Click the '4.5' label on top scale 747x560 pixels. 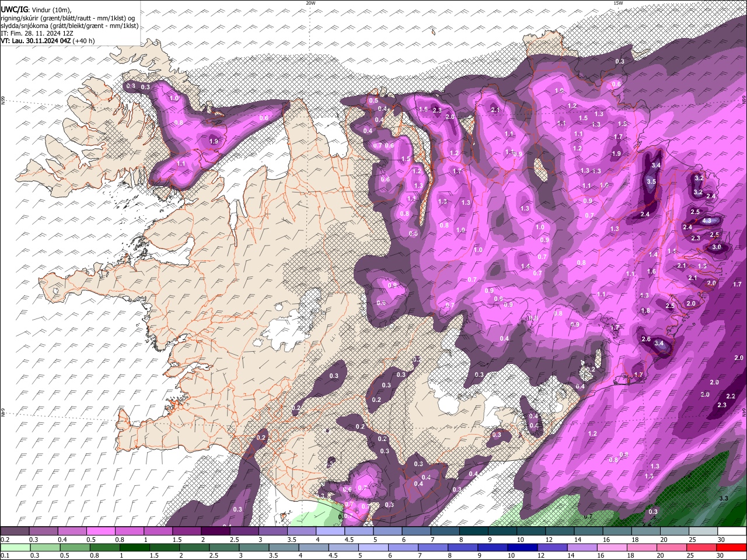pyautogui.click(x=349, y=540)
